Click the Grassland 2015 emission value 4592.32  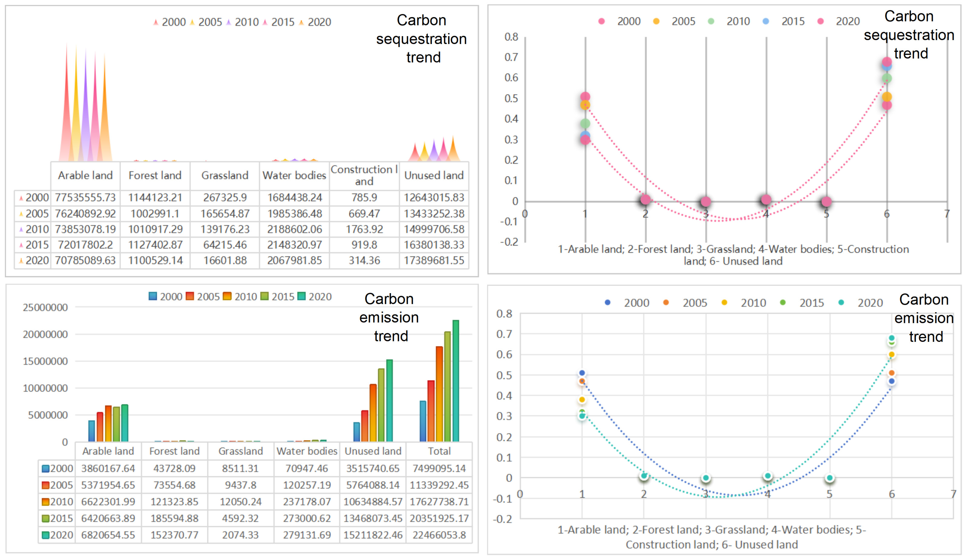240,518
